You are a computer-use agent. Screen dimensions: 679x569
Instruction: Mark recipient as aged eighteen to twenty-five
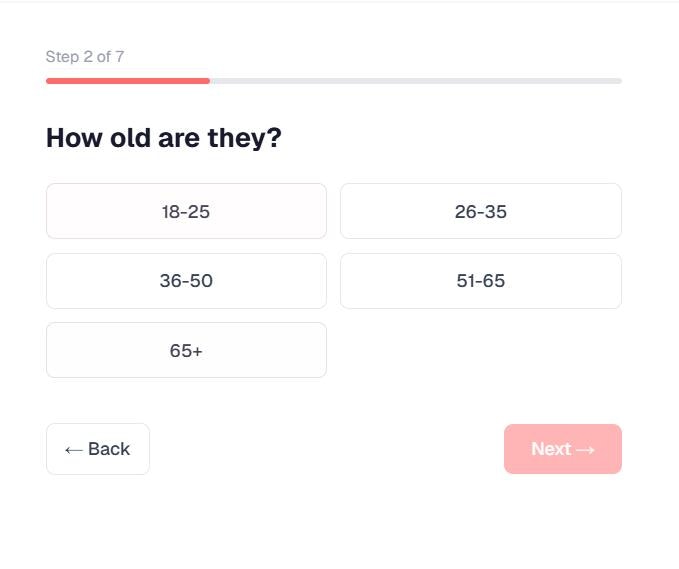click(186, 211)
